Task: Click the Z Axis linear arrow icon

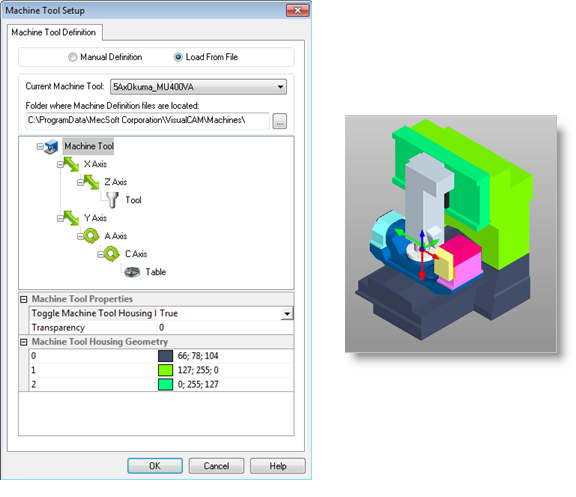Action: coord(91,182)
